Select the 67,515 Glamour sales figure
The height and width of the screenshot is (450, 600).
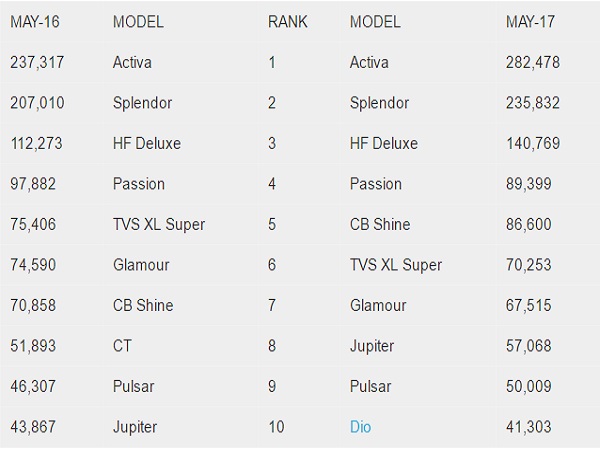point(529,305)
